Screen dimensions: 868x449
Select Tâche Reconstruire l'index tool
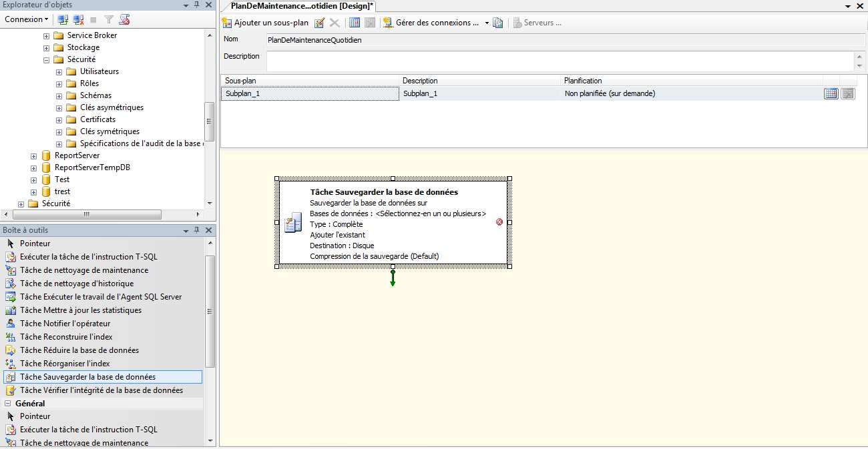click(66, 337)
